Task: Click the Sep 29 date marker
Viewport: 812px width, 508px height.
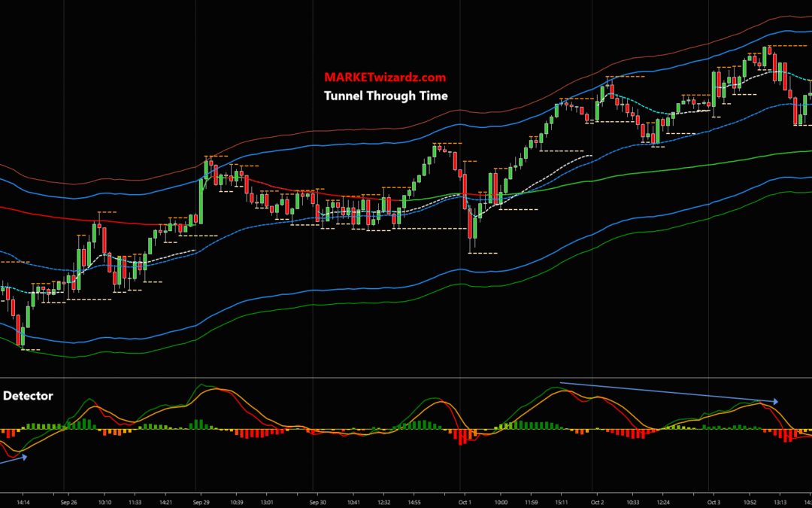Action: [x=200, y=502]
